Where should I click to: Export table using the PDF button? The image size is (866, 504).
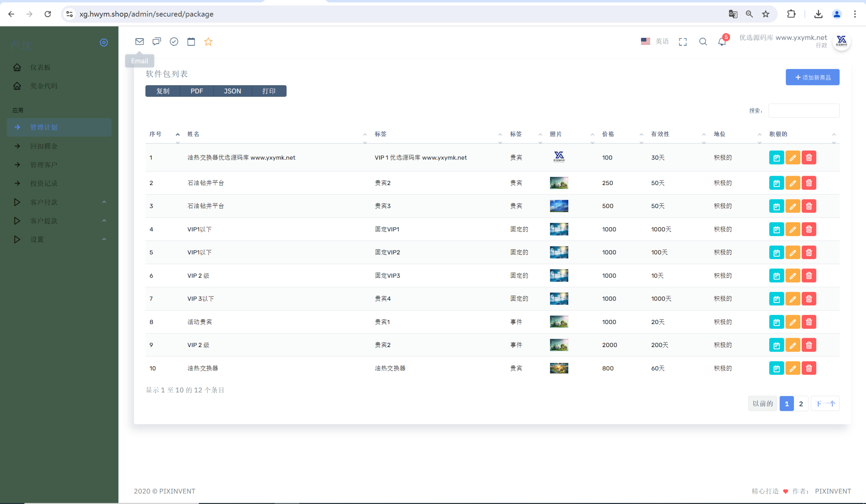197,91
